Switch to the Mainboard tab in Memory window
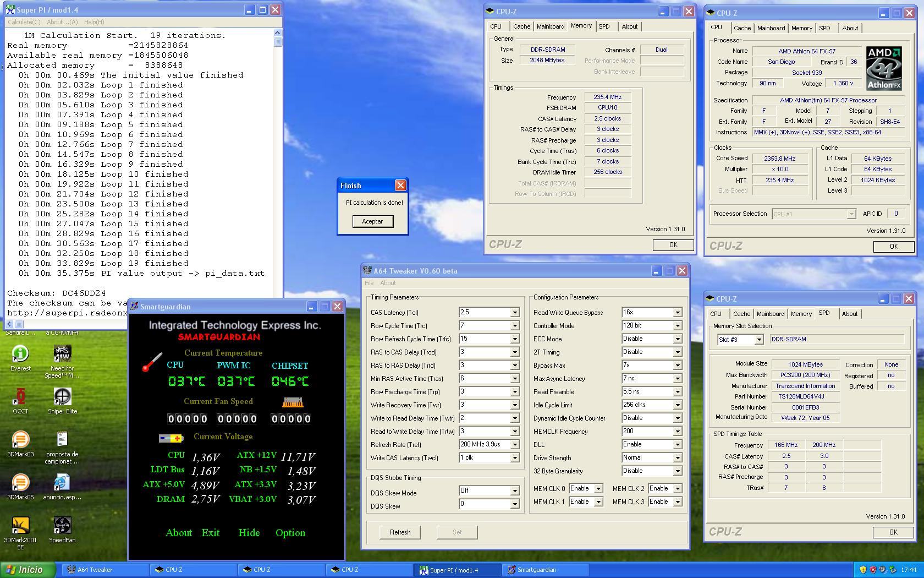 pos(550,26)
